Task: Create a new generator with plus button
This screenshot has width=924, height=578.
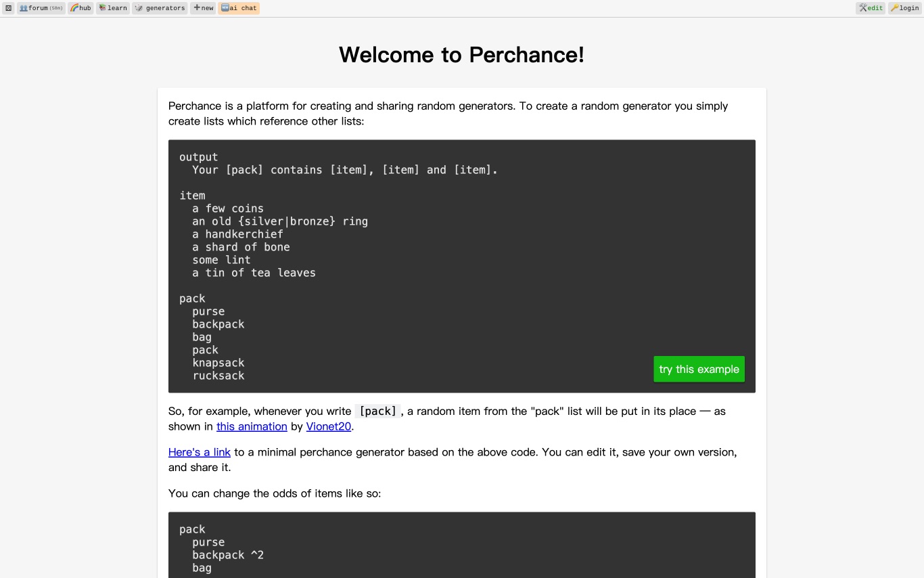Action: coord(203,8)
